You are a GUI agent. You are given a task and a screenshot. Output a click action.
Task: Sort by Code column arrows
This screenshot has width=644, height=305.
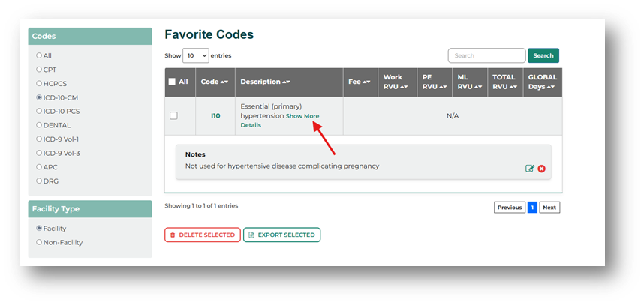click(x=224, y=82)
